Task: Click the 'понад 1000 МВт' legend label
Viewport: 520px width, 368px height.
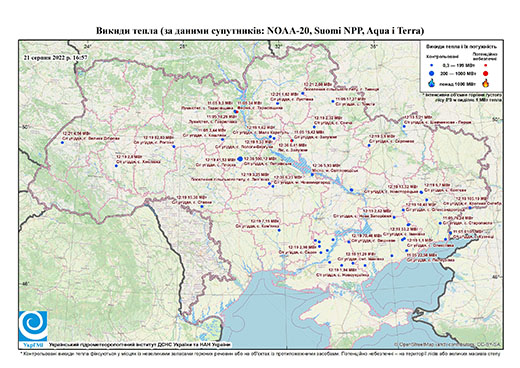Action: tap(457, 84)
